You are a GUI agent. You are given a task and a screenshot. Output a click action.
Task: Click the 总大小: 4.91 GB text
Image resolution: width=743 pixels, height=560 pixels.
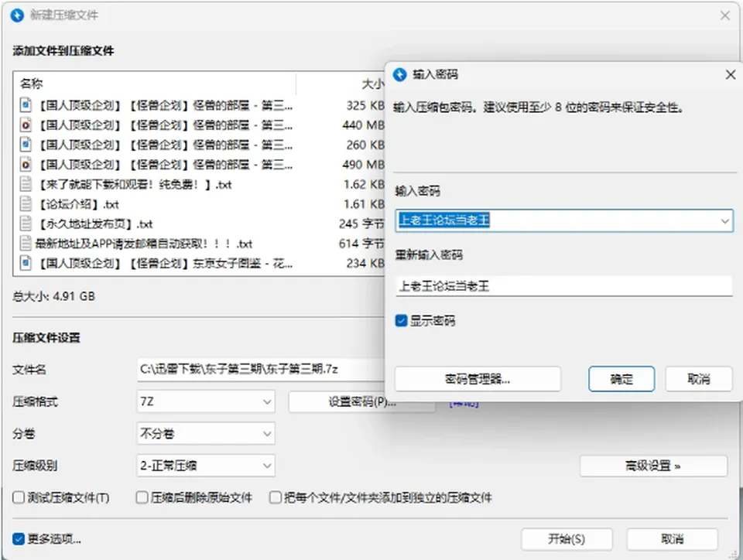click(x=53, y=296)
